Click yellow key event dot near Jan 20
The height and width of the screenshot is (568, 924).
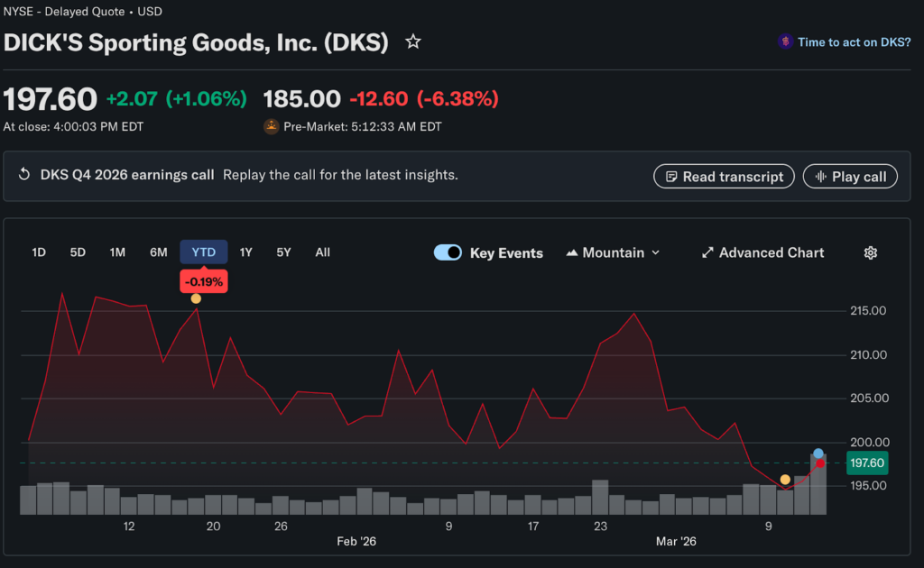pyautogui.click(x=196, y=298)
